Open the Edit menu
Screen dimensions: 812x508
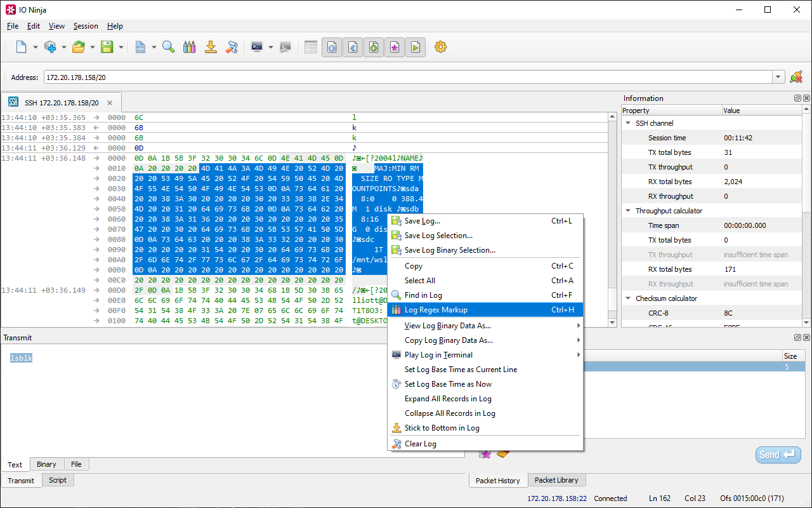tap(34, 26)
